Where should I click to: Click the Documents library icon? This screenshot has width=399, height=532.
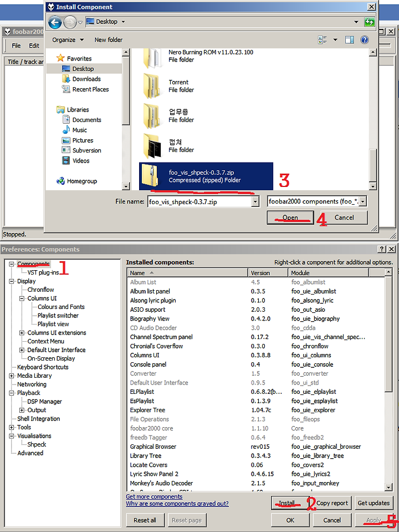(66, 119)
